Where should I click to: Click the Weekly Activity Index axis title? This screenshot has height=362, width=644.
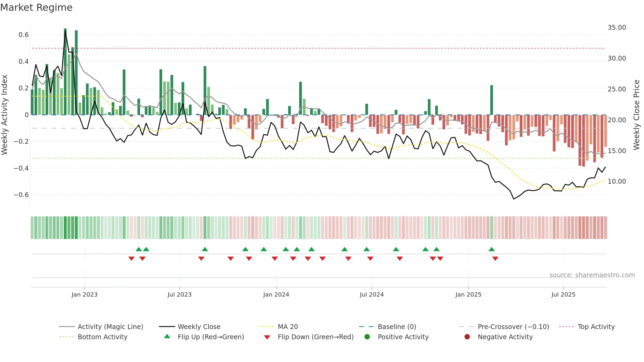(x=4, y=115)
